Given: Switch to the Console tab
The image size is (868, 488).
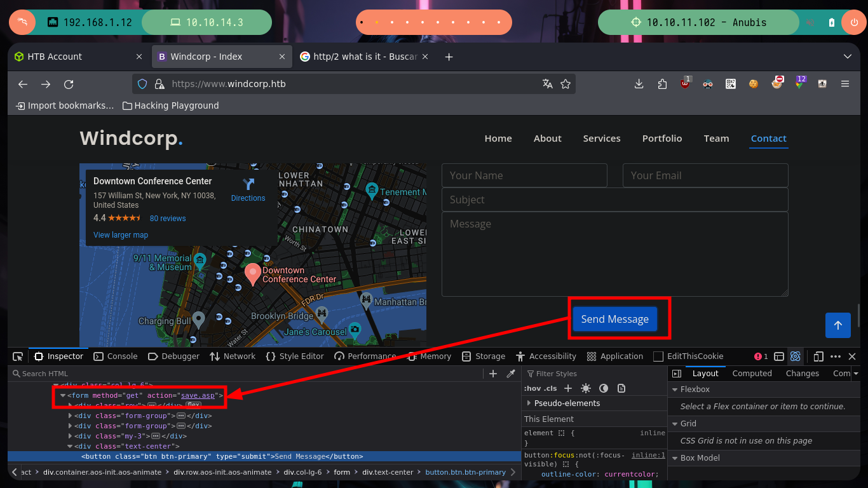Looking at the screenshot, I should coord(116,356).
